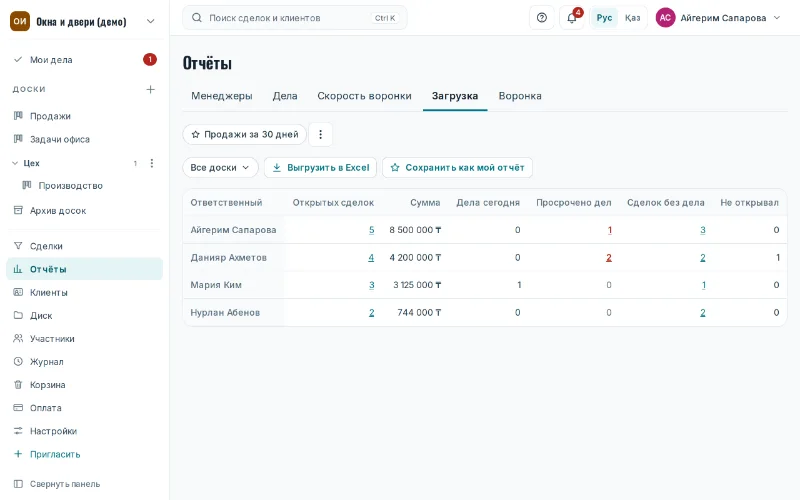Click Просрочено дел column header

click(573, 203)
